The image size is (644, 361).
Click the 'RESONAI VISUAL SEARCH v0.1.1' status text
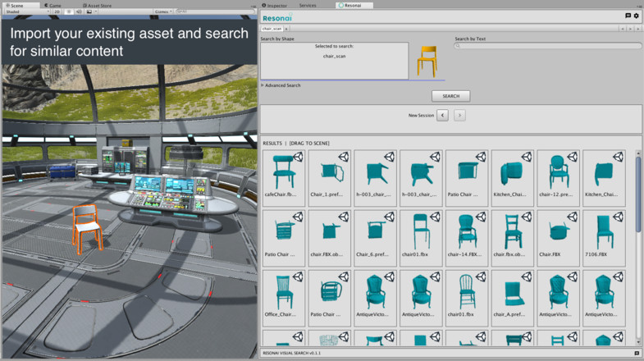(x=291, y=353)
